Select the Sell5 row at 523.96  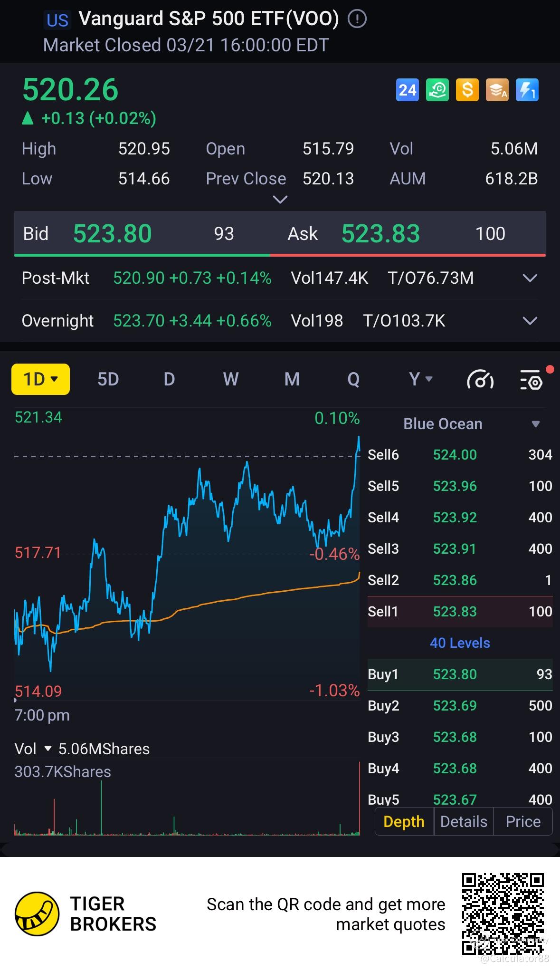(460, 486)
